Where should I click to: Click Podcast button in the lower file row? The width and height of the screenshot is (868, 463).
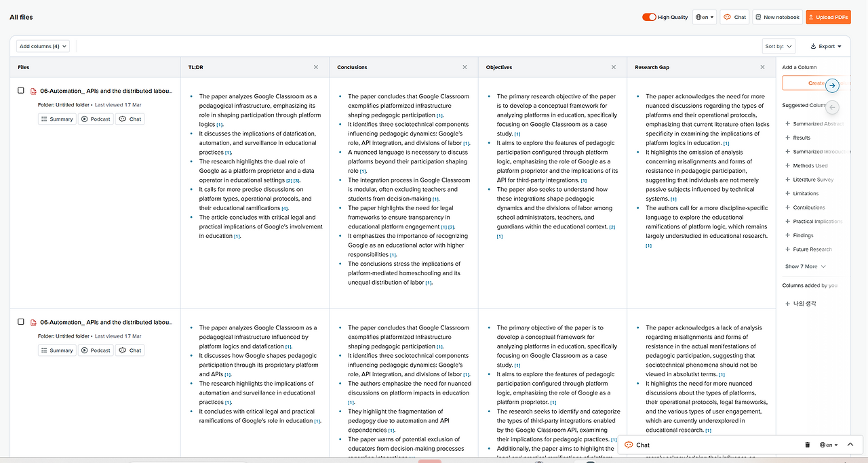click(x=96, y=350)
